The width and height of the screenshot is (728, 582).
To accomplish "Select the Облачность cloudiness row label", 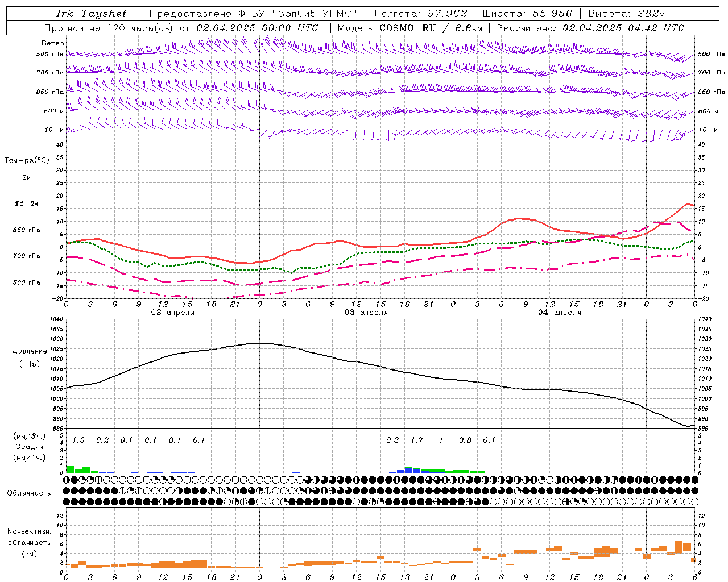I will pyautogui.click(x=29, y=493).
